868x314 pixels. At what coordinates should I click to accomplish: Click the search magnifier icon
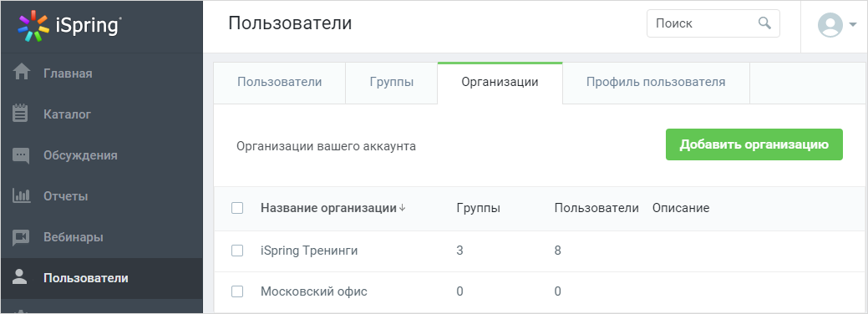(x=764, y=23)
